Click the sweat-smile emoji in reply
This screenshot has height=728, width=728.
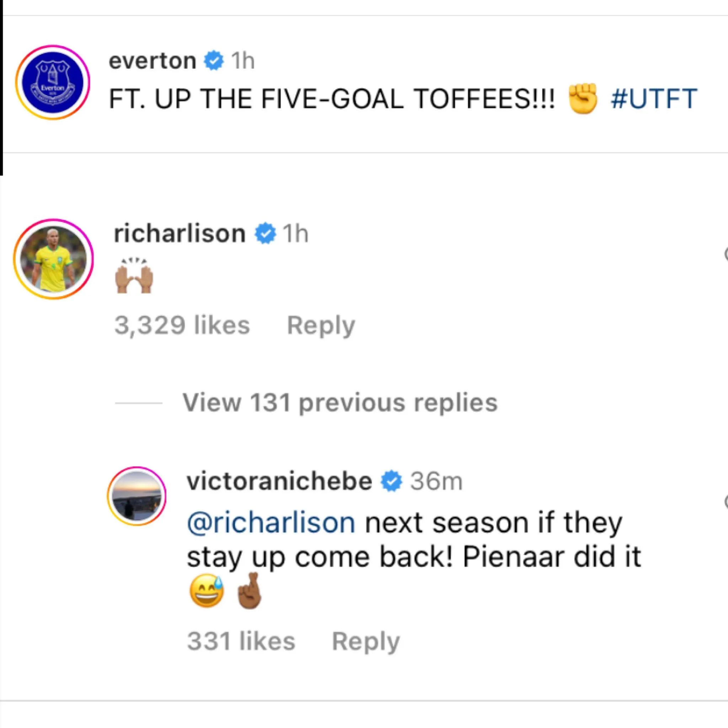coord(207,590)
